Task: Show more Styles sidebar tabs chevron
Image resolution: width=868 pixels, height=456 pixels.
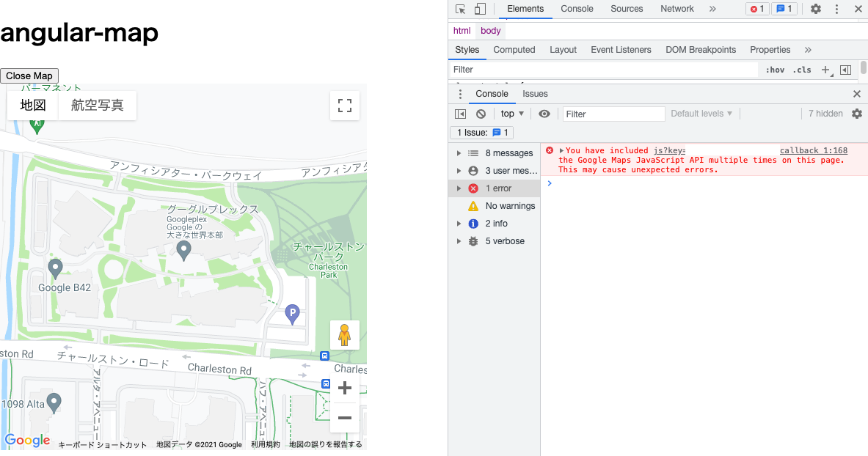Action: [x=808, y=50]
